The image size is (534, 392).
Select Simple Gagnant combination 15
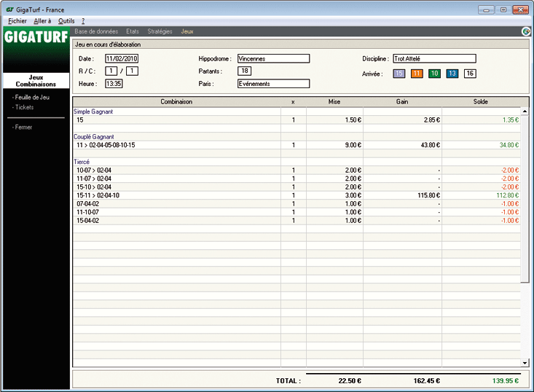pos(297,120)
